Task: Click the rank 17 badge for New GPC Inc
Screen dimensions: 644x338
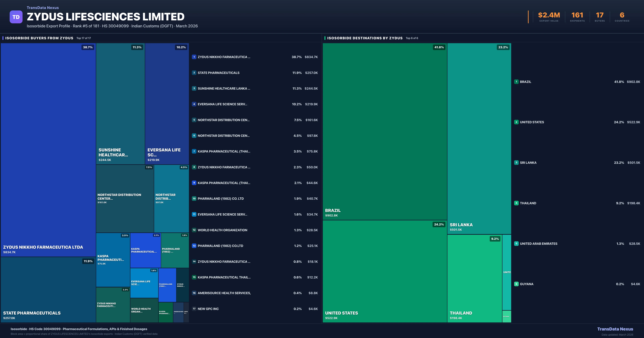Action: click(194, 309)
